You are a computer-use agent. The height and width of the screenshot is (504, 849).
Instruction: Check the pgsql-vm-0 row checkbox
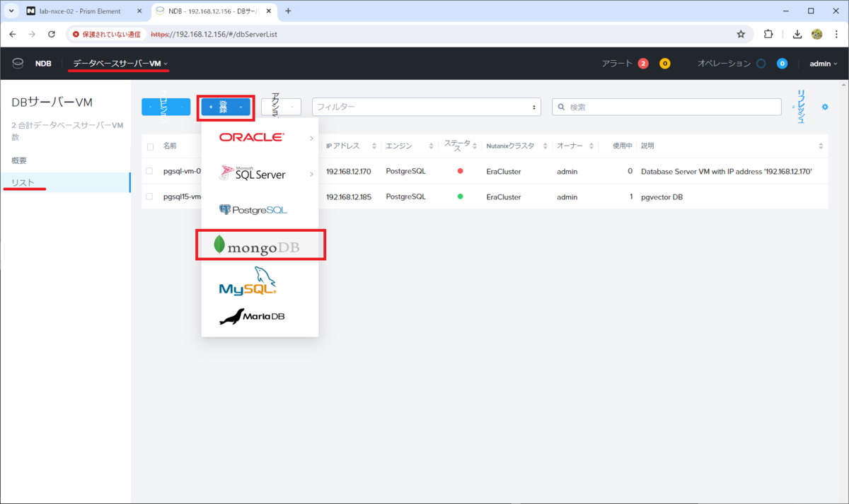click(150, 171)
